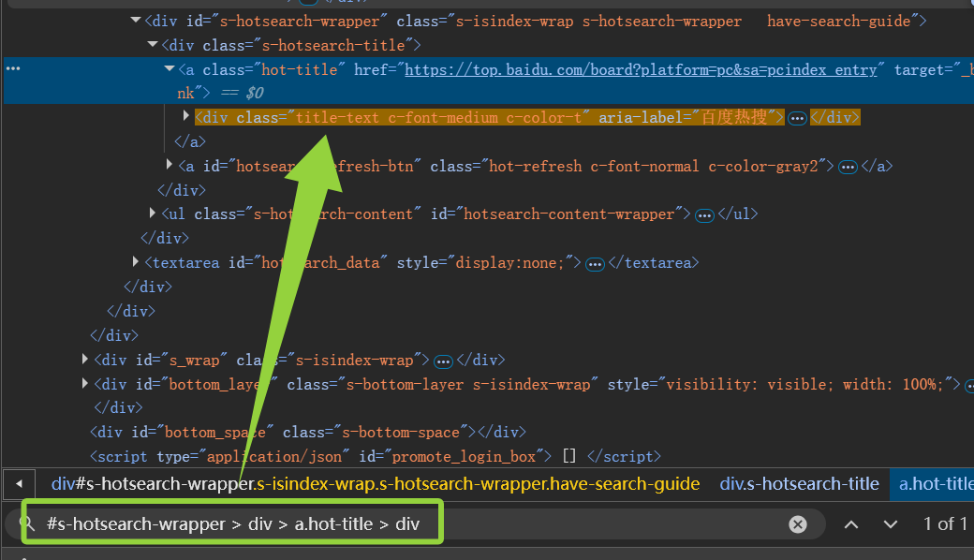Click "application/json" type attribute value
Viewport: 974px width, 560px height.
273,456
